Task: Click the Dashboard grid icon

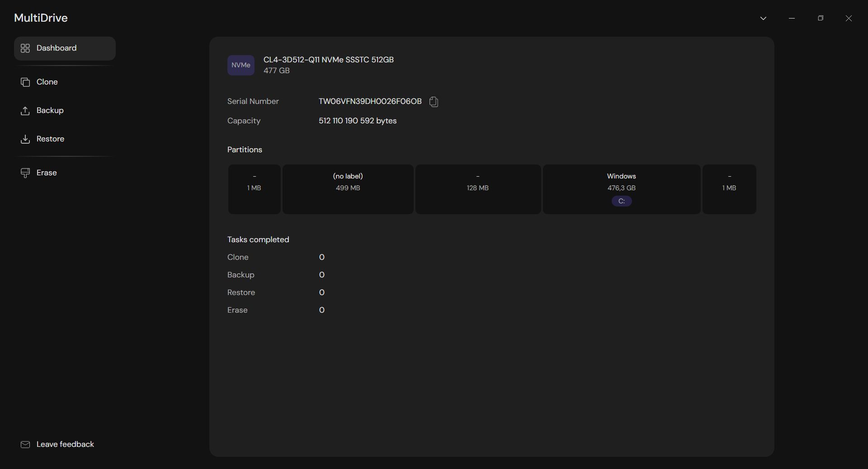Action: [x=25, y=48]
